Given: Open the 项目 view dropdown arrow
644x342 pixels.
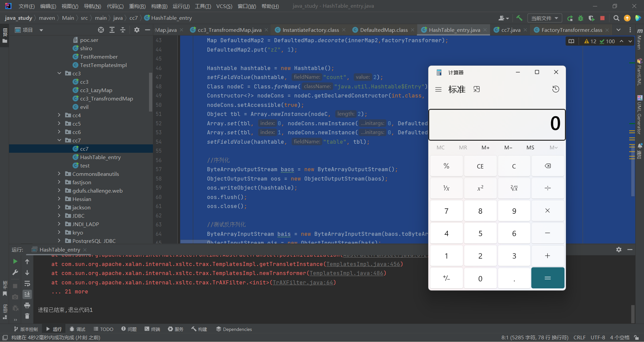Looking at the screenshot, I should pos(41,30).
